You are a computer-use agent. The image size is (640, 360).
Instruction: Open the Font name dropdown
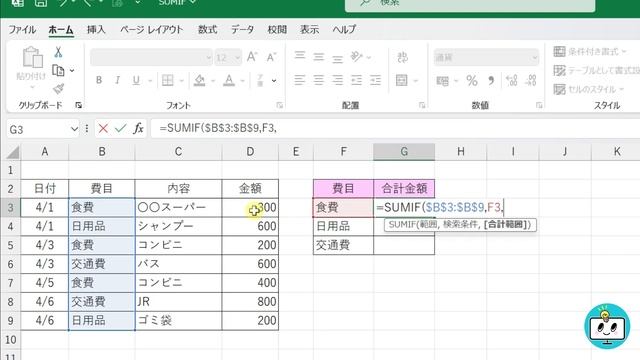click(209, 58)
